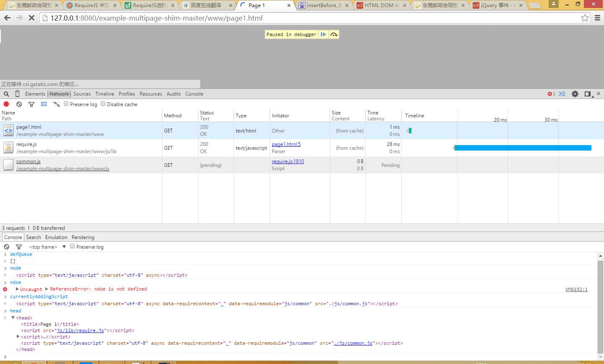Expand the collapsed script node in head
This screenshot has width=604, height=364.
coord(18,336)
